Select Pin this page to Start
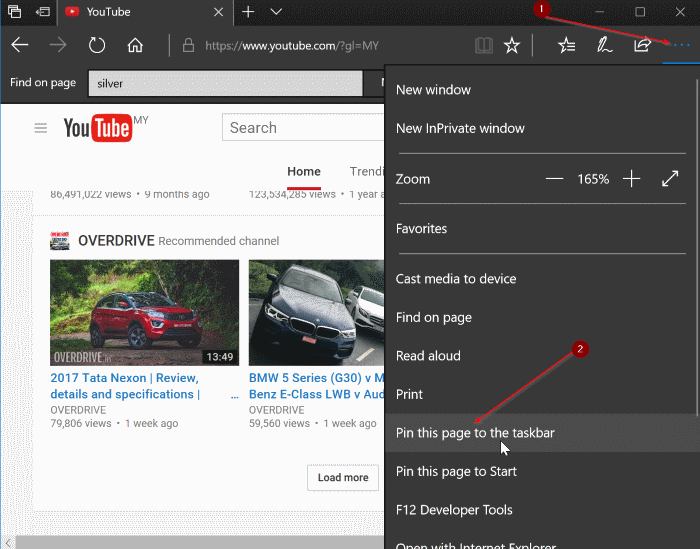Image resolution: width=700 pixels, height=549 pixels. (541, 471)
